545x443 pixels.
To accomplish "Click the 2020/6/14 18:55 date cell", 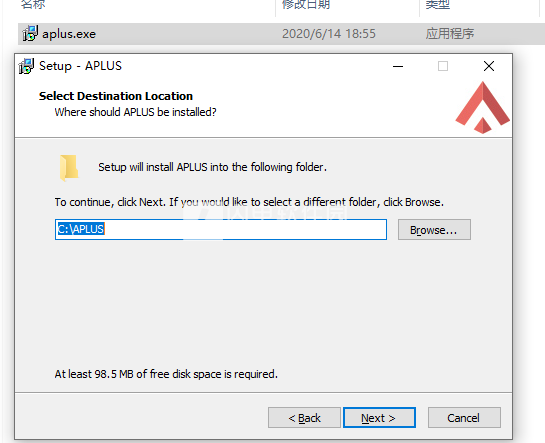I will pyautogui.click(x=329, y=34).
